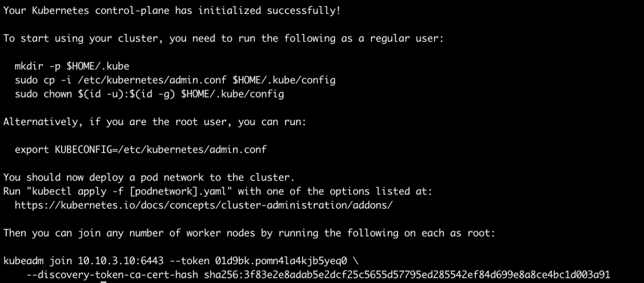The height and width of the screenshot is (283, 644).
Task: Click the "Alternatively, if you are the root user" line
Action: point(155,122)
